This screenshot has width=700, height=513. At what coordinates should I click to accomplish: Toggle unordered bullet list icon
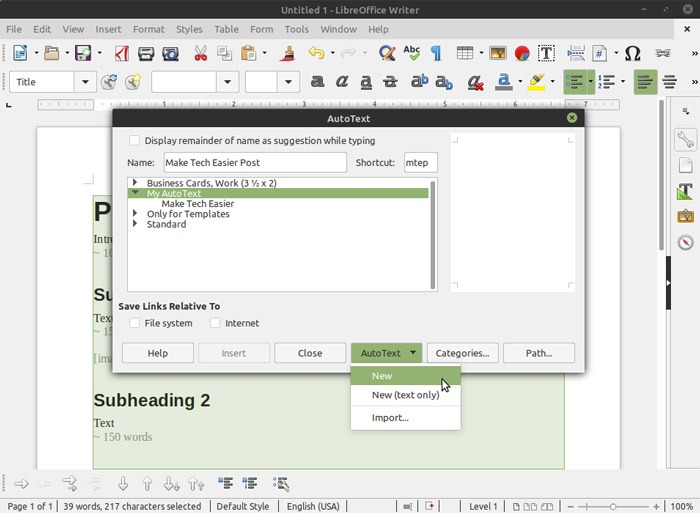coord(574,82)
